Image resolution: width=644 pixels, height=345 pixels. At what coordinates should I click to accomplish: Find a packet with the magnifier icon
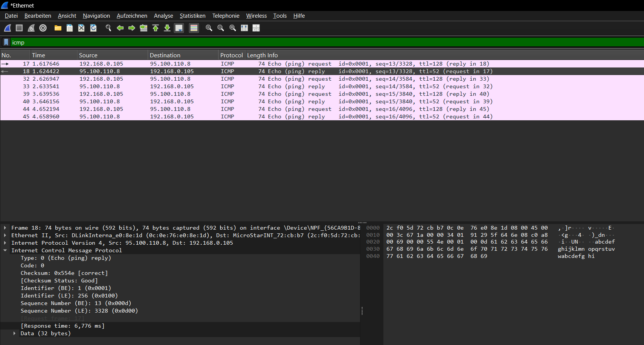pyautogui.click(x=108, y=28)
